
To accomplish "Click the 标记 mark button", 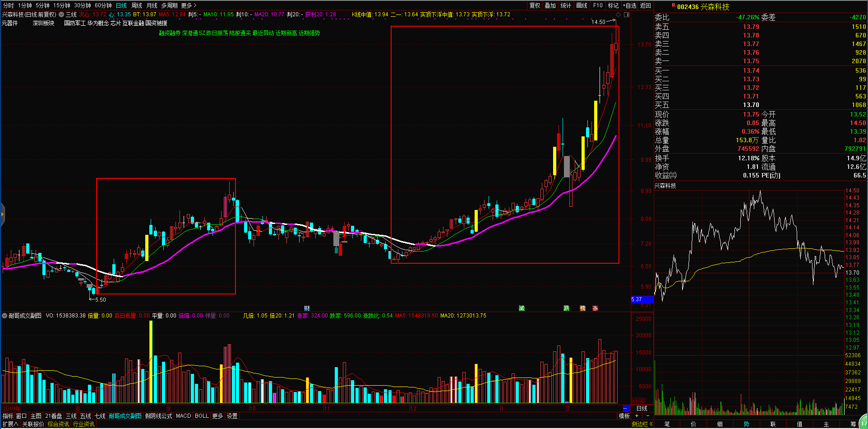I will tap(613, 5).
